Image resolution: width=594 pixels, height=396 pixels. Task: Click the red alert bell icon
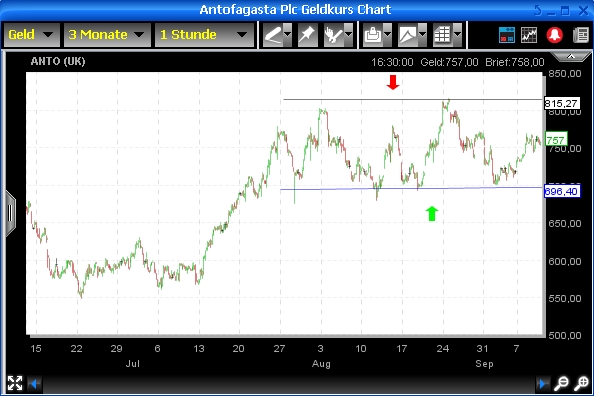pos(555,35)
